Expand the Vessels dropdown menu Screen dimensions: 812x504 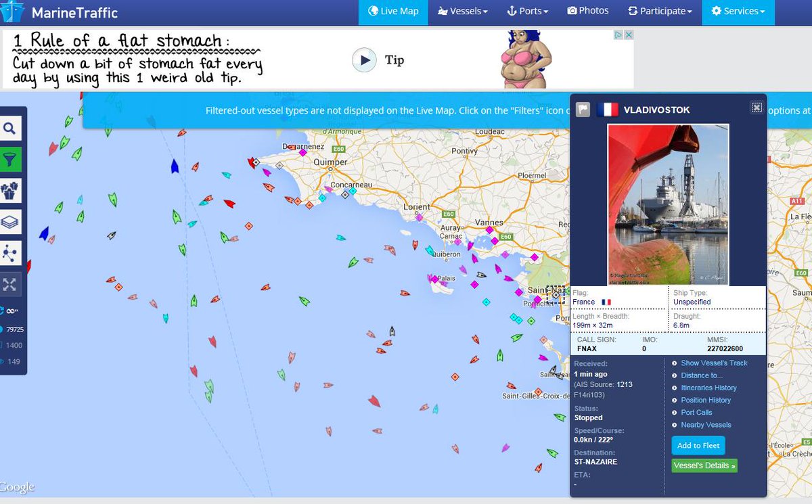pyautogui.click(x=463, y=12)
